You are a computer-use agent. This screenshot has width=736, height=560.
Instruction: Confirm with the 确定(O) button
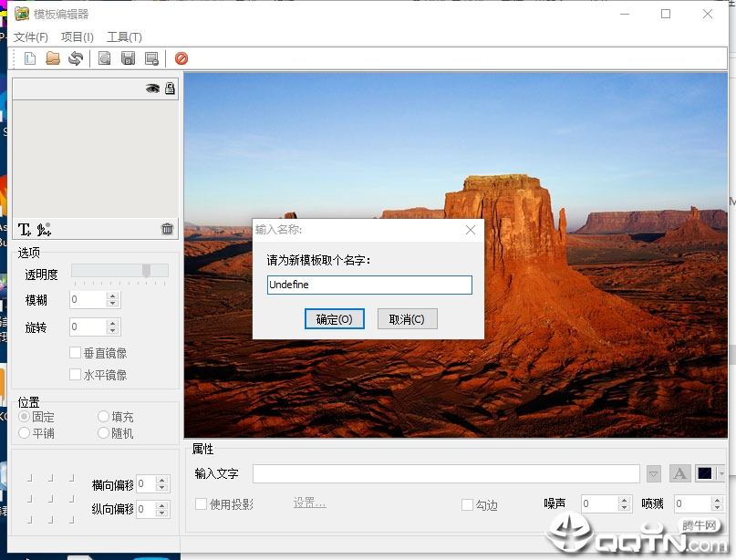[334, 319]
